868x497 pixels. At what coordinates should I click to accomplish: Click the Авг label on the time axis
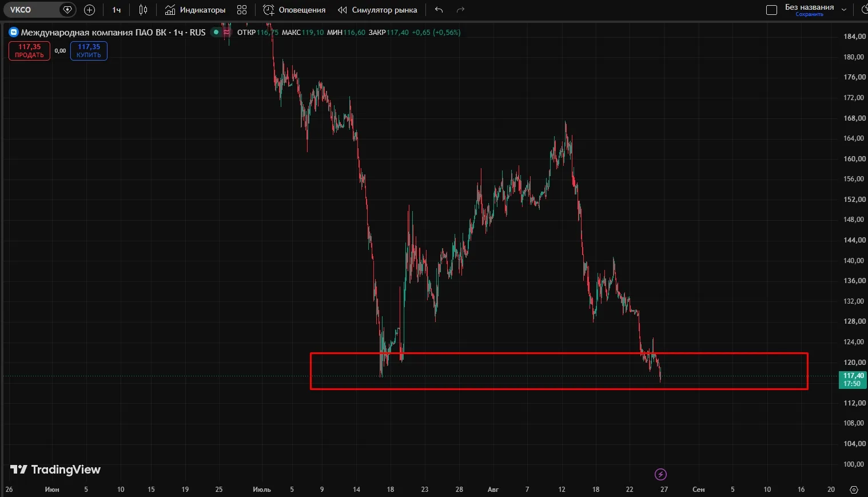[493, 490]
